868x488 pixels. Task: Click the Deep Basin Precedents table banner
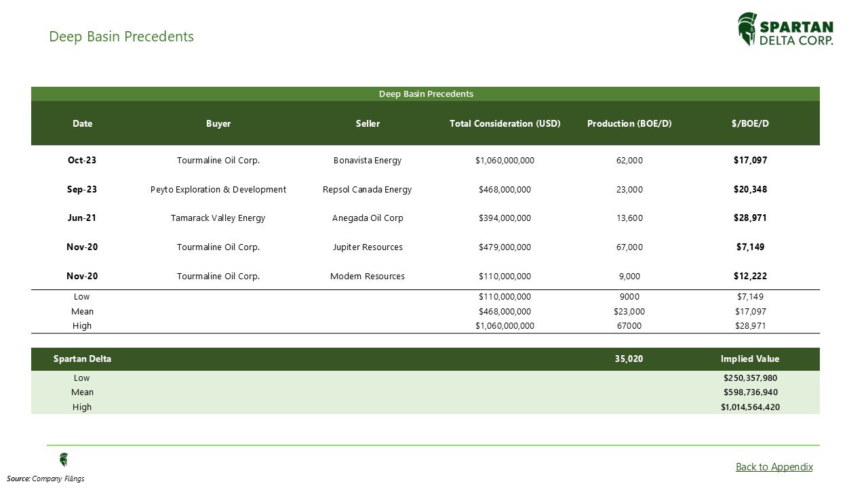coord(425,94)
